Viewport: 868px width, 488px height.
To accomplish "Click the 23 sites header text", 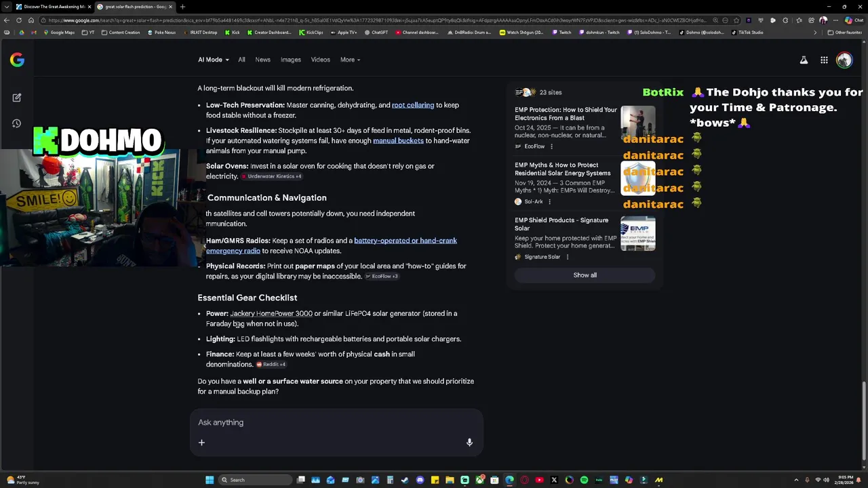I will click(x=551, y=92).
